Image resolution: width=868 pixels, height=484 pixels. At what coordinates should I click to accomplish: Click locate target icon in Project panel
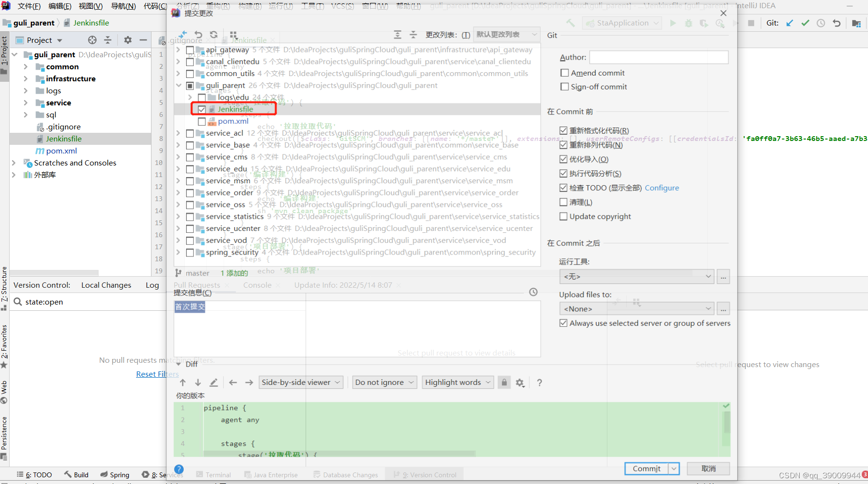click(92, 40)
